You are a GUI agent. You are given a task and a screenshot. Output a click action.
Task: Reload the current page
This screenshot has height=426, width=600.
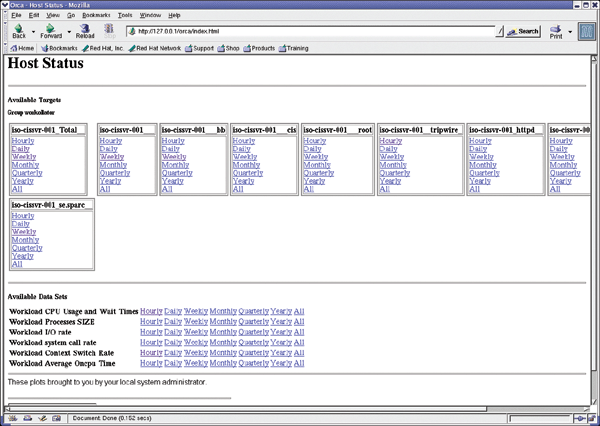85,31
